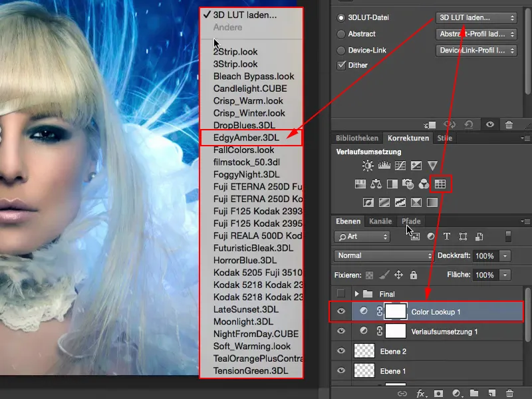532x399 pixels.
Task: Select the Abstract radio button
Action: click(x=341, y=34)
